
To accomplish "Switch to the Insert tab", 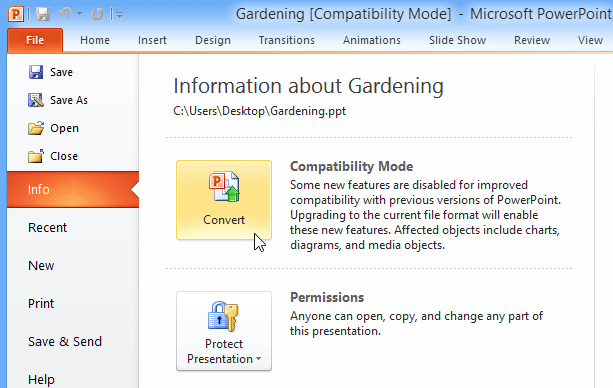I will [x=152, y=40].
